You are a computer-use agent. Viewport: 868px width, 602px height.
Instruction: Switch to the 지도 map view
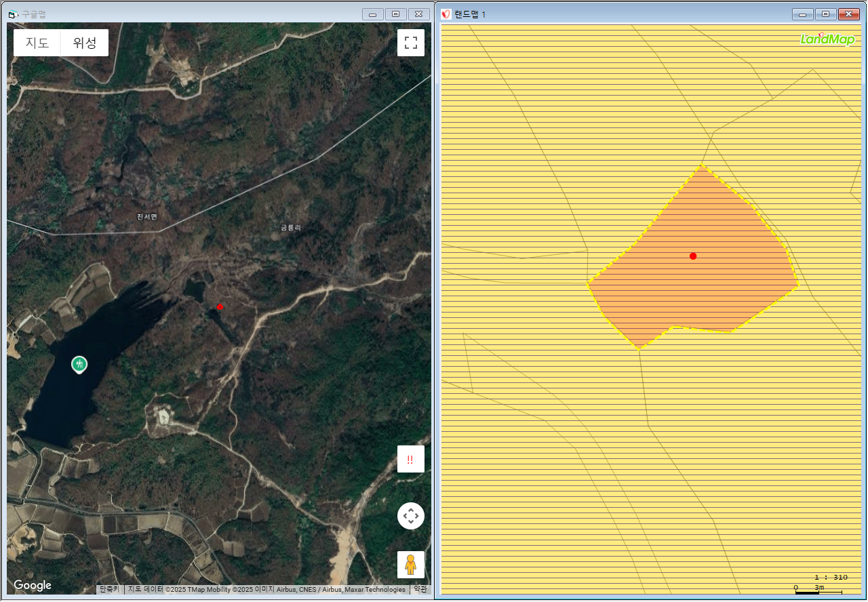point(37,43)
